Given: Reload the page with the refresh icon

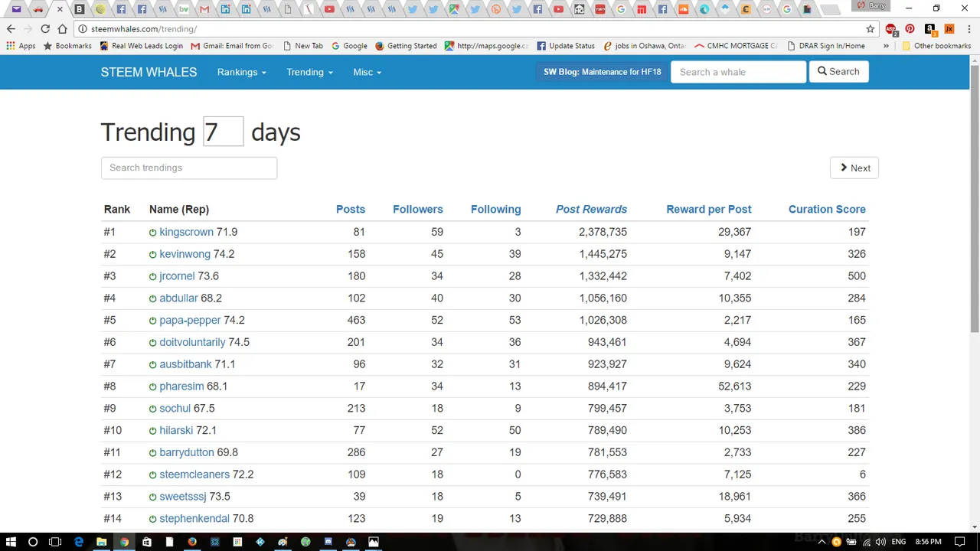Looking at the screenshot, I should (45, 28).
